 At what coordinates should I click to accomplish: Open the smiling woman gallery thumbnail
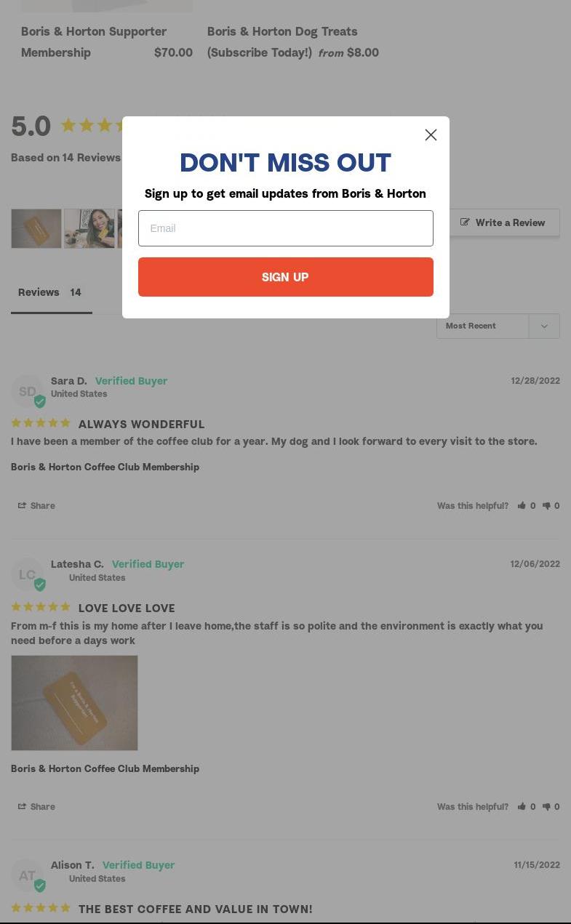click(x=89, y=229)
